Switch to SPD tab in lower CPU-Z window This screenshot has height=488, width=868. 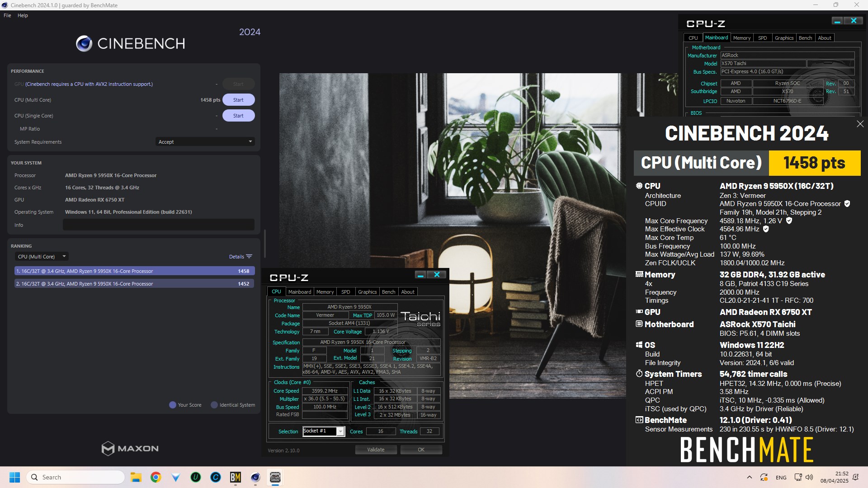(346, 292)
